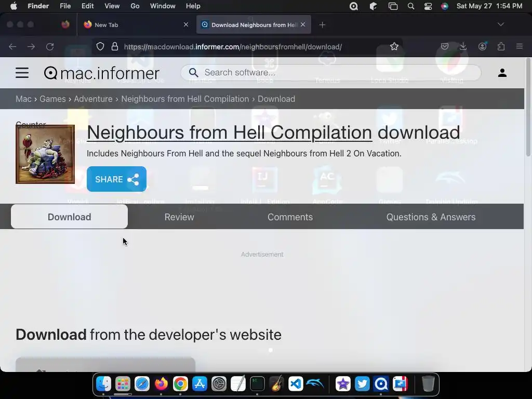Open iMovie from the Dock
The image size is (532, 399).
(343, 384)
